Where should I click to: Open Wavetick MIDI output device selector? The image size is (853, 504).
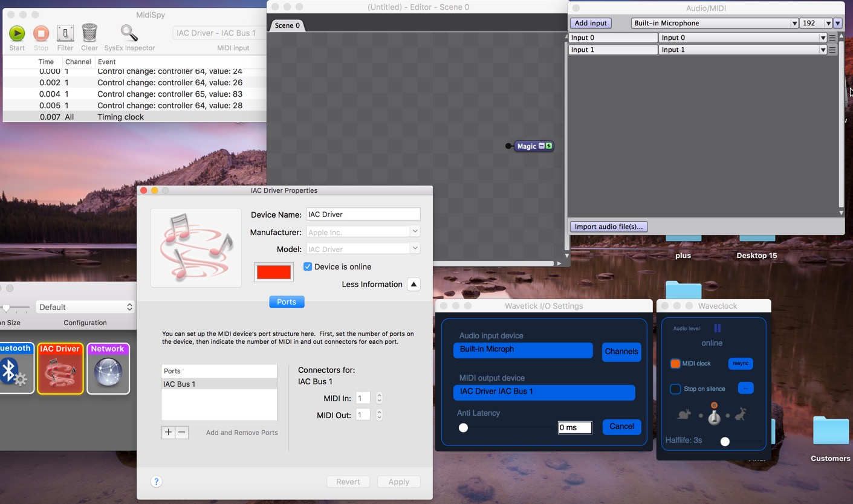point(544,392)
